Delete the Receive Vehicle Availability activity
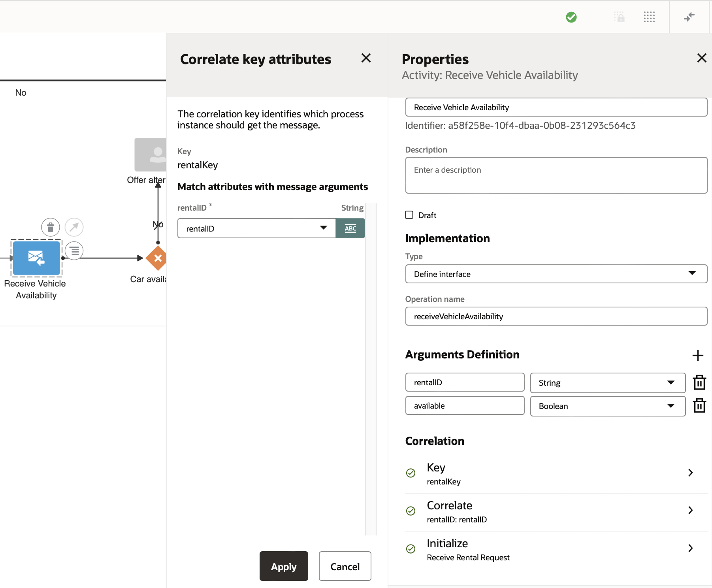The height and width of the screenshot is (588, 712). pyautogui.click(x=50, y=227)
